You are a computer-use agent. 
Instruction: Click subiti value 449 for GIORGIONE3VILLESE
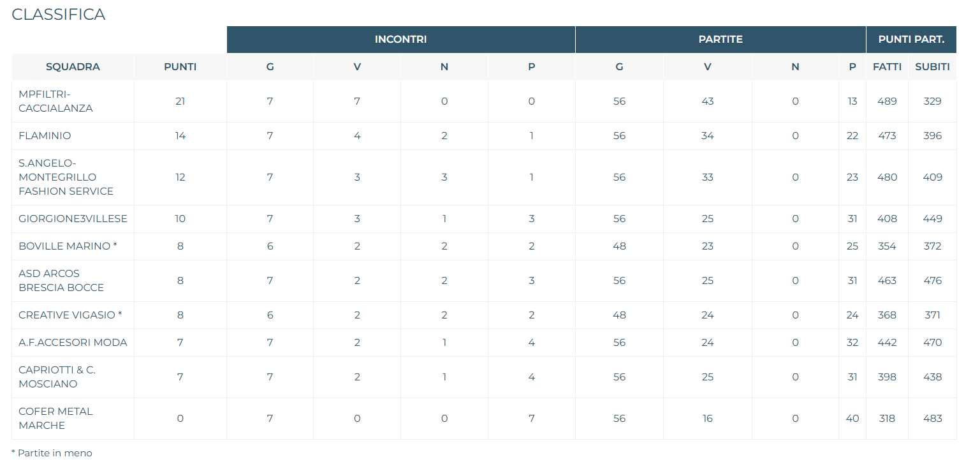[x=932, y=219]
